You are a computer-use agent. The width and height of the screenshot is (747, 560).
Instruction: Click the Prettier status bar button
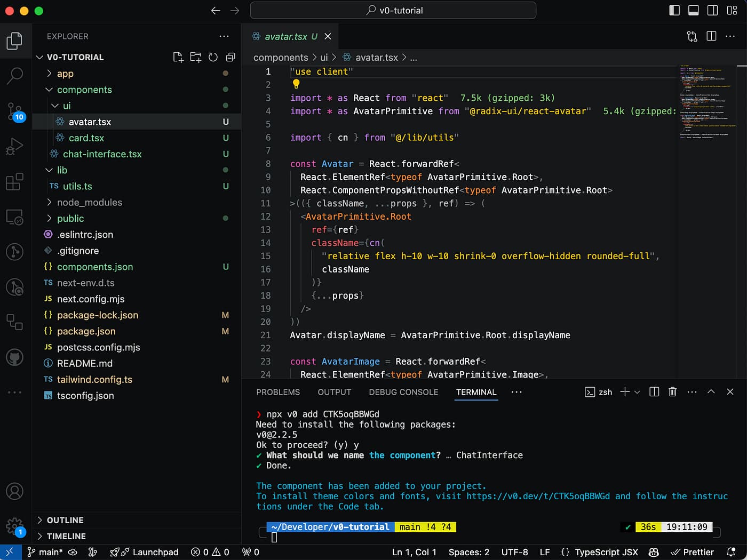(x=693, y=552)
